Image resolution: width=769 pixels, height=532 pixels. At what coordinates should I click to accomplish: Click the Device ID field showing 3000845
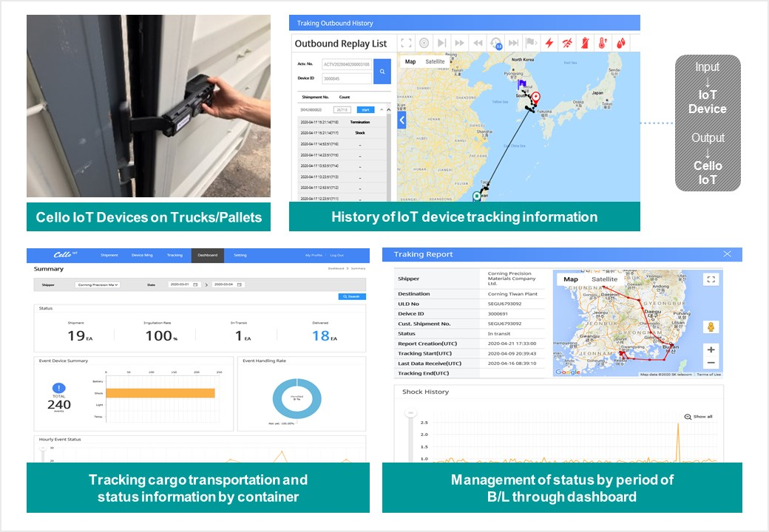coord(347,78)
